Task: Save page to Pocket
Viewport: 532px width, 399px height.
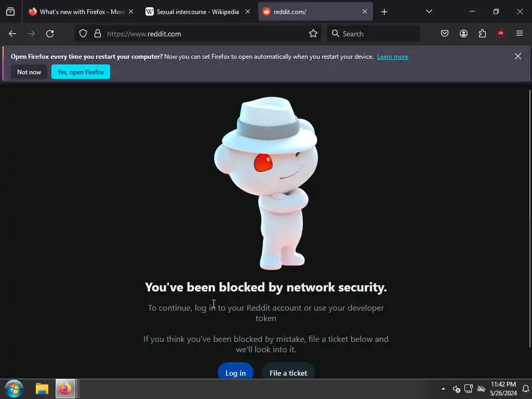Action: [445, 34]
